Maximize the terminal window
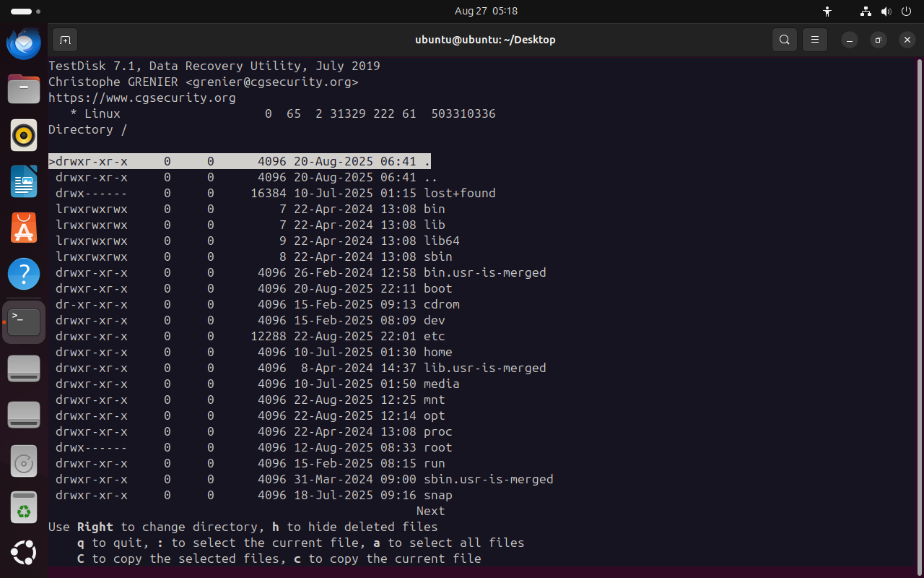This screenshot has height=578, width=924. 878,40
